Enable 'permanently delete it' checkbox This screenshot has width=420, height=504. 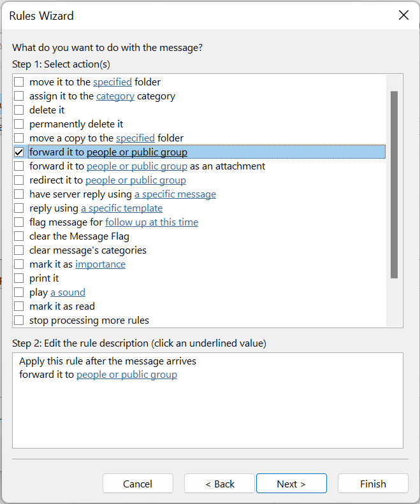pyautogui.click(x=19, y=124)
